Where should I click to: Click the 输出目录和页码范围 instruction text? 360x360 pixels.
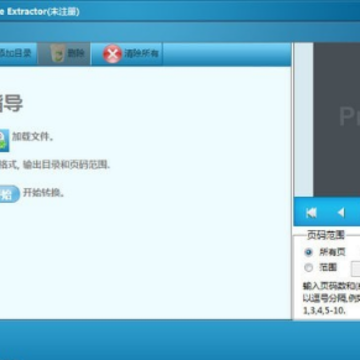66,165
